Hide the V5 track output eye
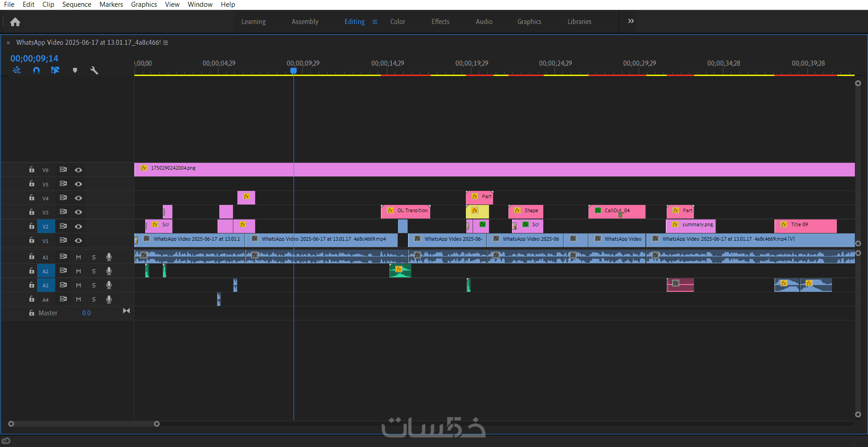 [x=78, y=184]
